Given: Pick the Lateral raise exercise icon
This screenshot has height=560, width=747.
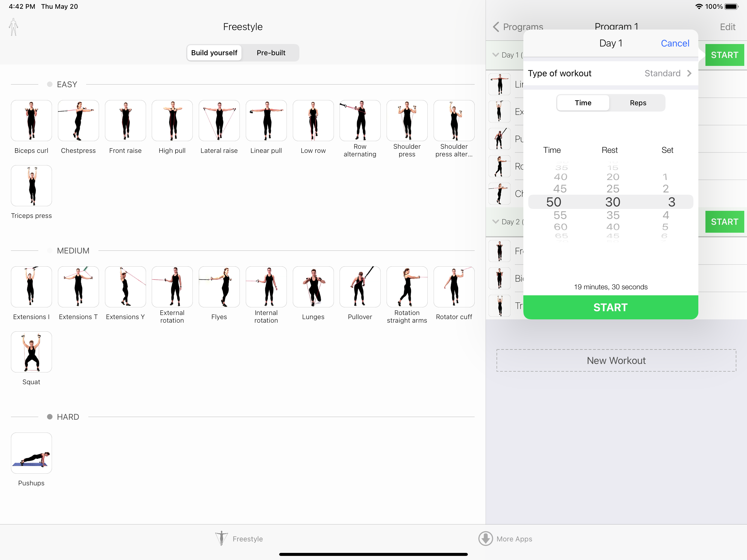Looking at the screenshot, I should pyautogui.click(x=219, y=121).
